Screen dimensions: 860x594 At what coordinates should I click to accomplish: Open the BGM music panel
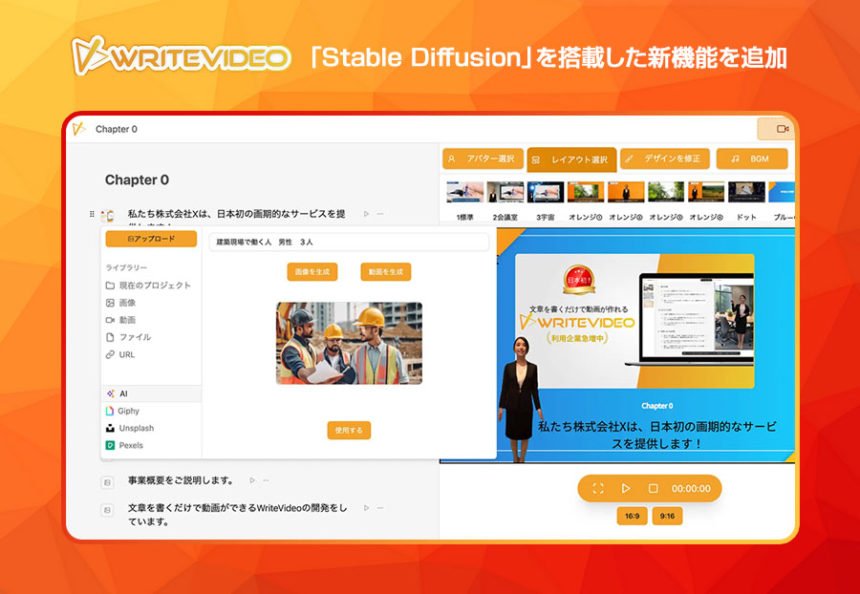point(753,158)
